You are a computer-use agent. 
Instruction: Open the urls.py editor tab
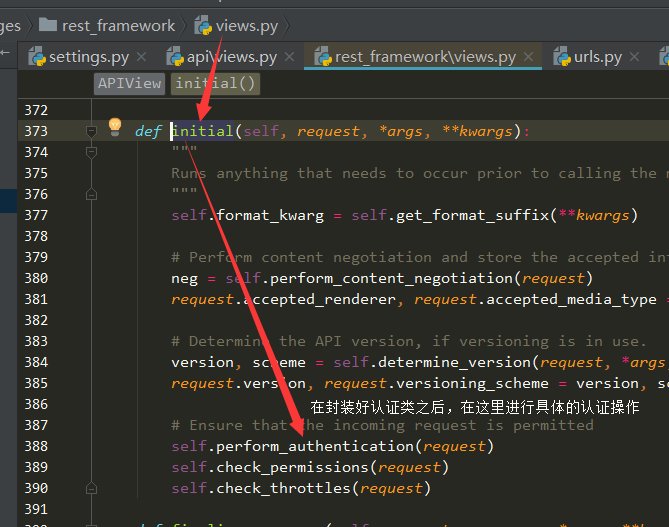597,57
